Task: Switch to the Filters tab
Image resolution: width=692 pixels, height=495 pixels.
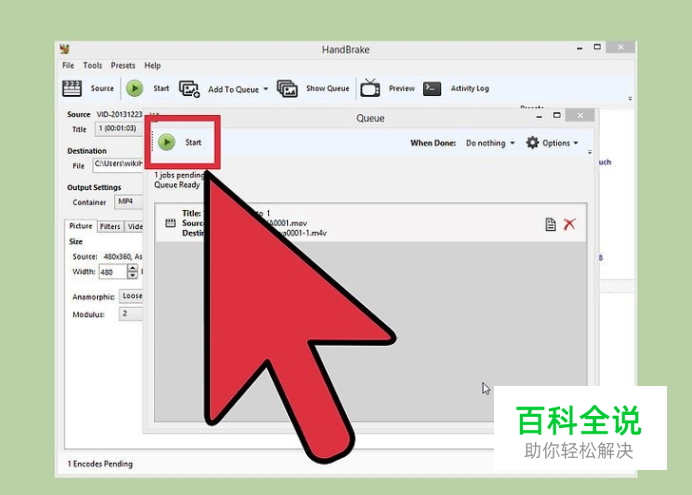Action: (x=110, y=226)
